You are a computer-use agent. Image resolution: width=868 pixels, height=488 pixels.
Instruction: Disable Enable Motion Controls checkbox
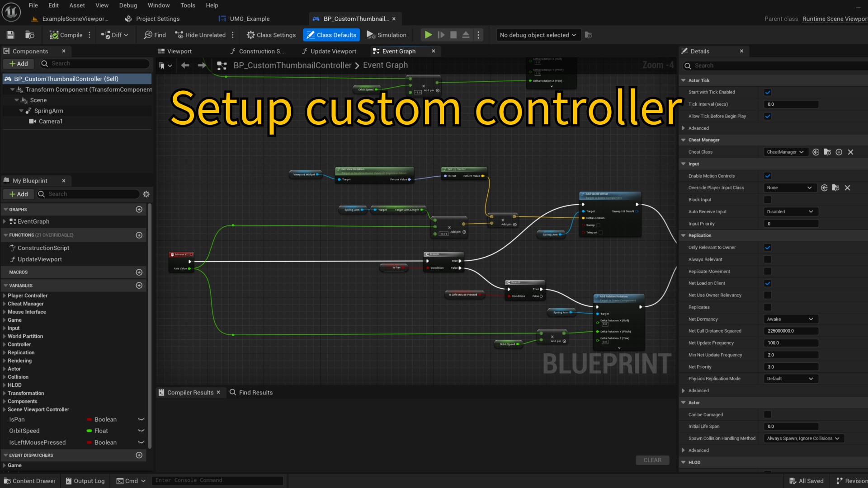pyautogui.click(x=768, y=176)
